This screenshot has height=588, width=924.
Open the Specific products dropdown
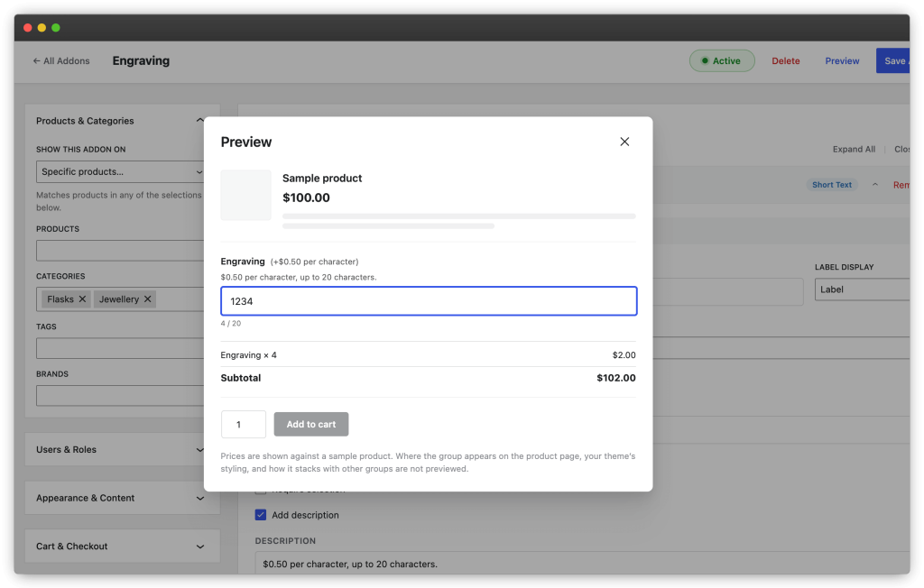120,171
